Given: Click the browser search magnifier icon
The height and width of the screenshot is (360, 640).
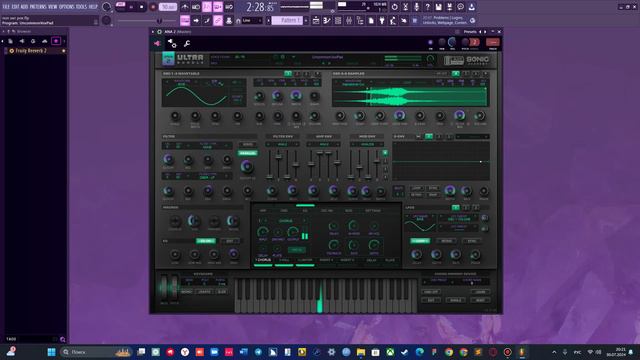Looking at the screenshot, I should (x=62, y=339).
